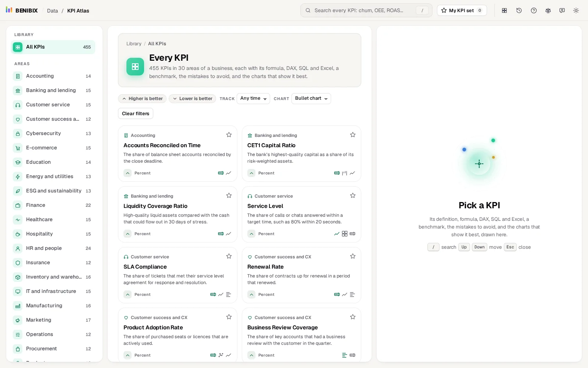The height and width of the screenshot is (368, 588).
Task: Open the history clock icon in top bar
Action: 519,11
